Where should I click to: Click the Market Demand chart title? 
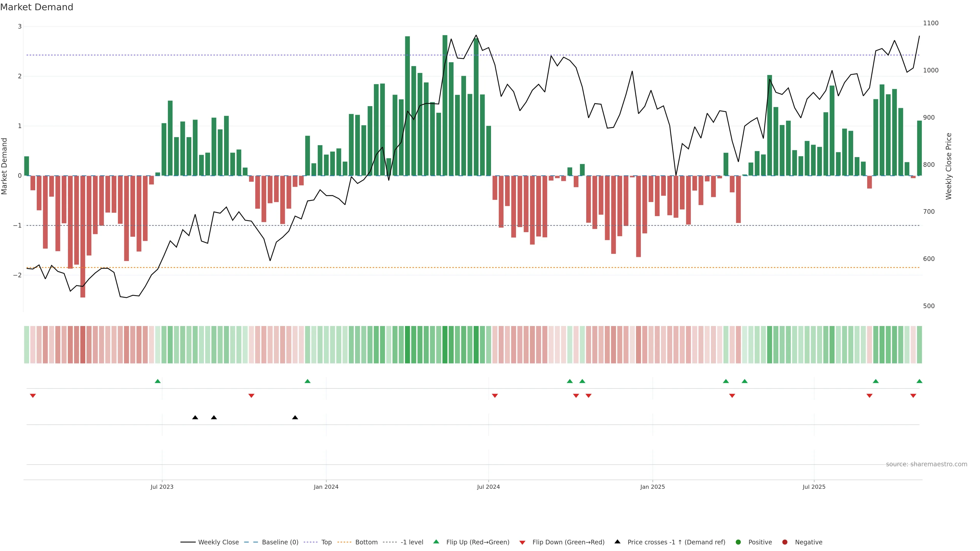[x=36, y=7]
